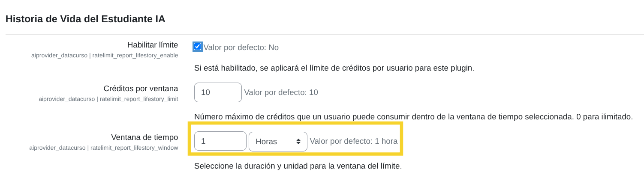Click the Créditos por ventana number field
Image resolution: width=644 pixels, height=178 pixels.
[x=218, y=92]
